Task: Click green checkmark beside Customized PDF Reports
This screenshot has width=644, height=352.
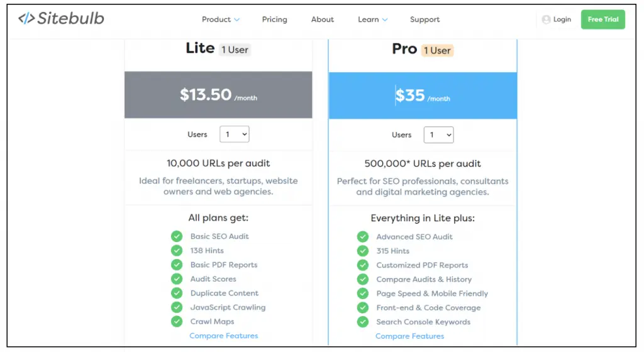Action: point(363,265)
